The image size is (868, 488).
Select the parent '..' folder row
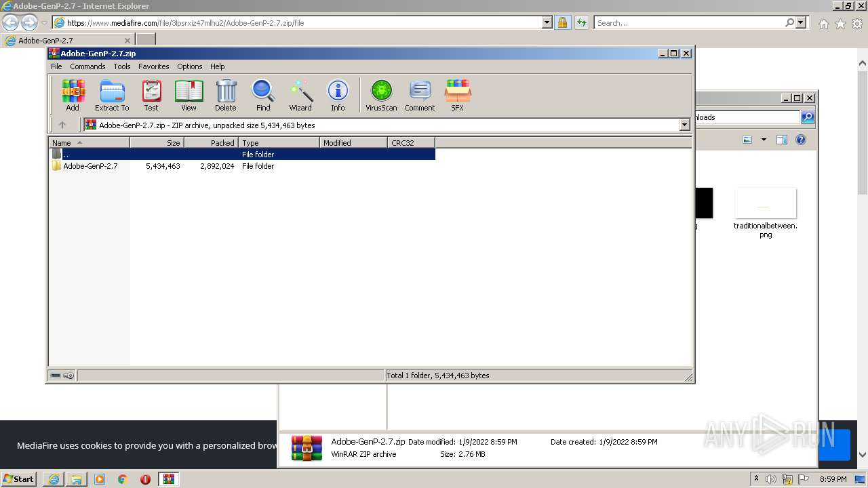(242, 155)
